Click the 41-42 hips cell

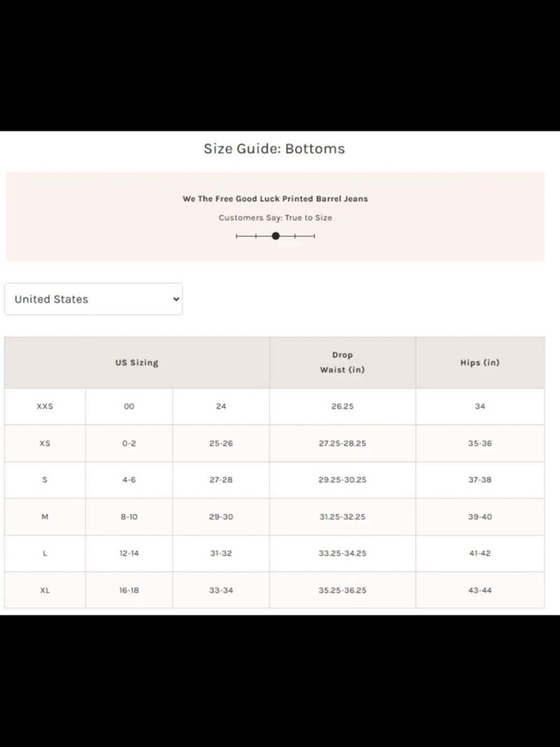pyautogui.click(x=480, y=553)
